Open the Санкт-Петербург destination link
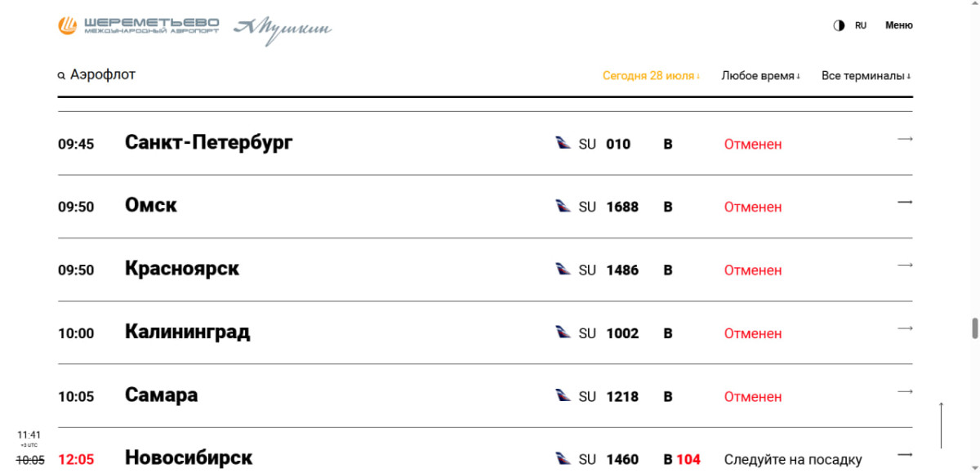 tap(209, 142)
